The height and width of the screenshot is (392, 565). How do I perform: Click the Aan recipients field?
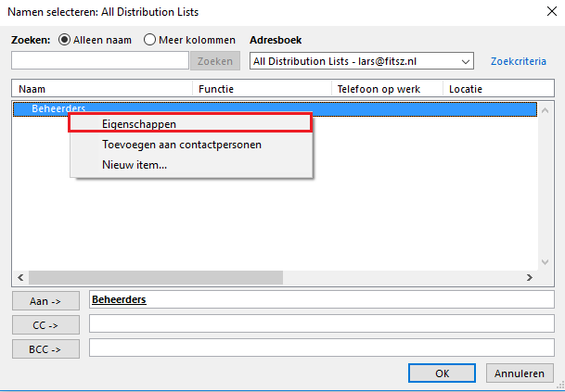321,299
